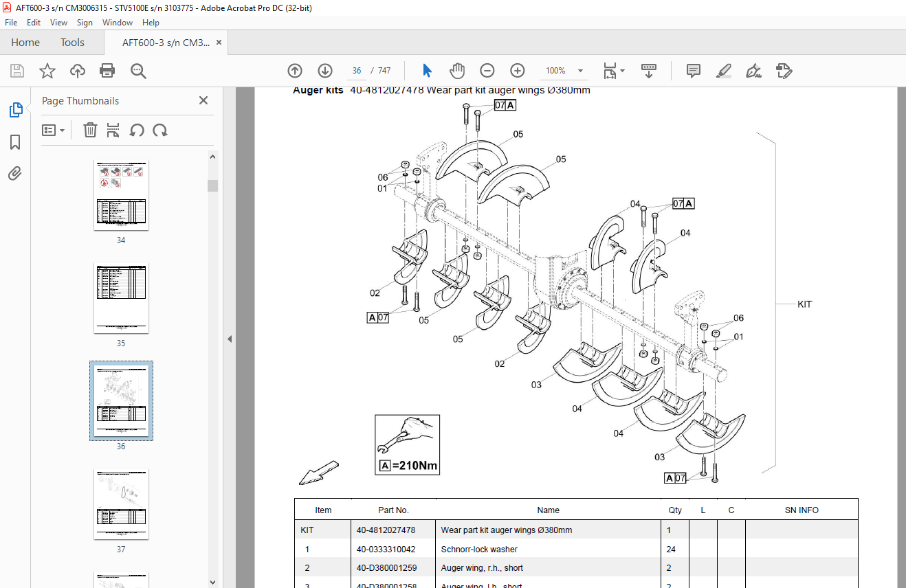
Task: Close the AFT600-3 document tab
Action: coord(219,42)
